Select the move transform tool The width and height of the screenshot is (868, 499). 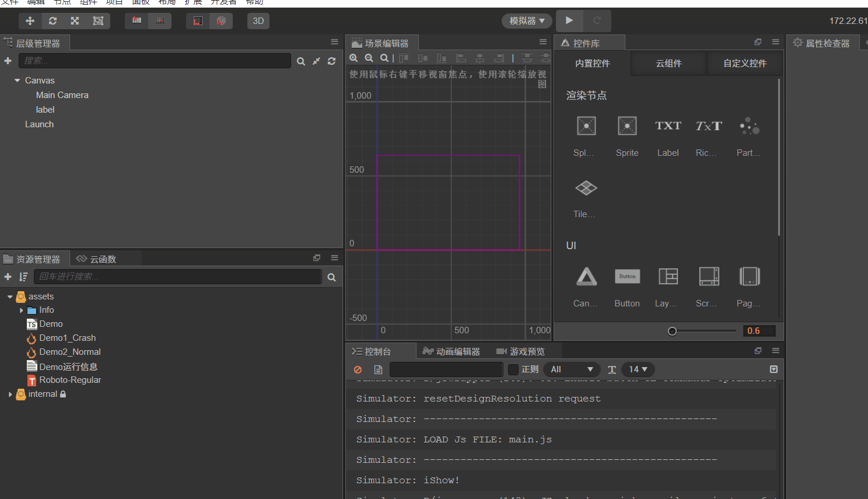(x=30, y=21)
